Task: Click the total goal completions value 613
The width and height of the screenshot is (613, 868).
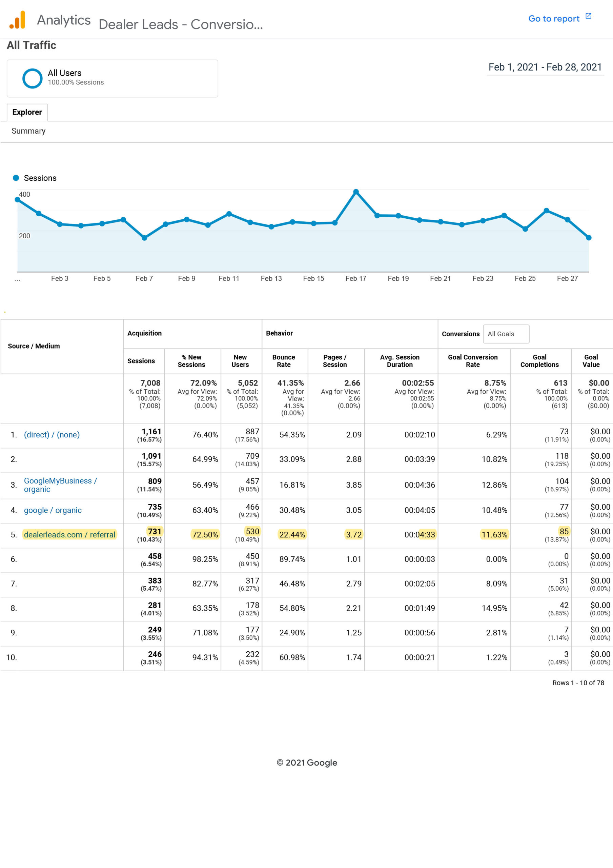Action: (x=560, y=383)
